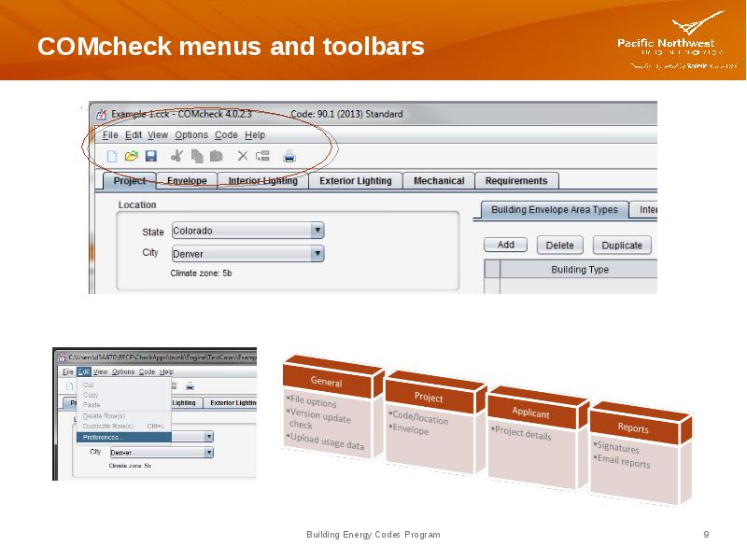The height and width of the screenshot is (560, 747).
Task: Expand City dropdown showing Denver in large window
Action: (x=247, y=253)
